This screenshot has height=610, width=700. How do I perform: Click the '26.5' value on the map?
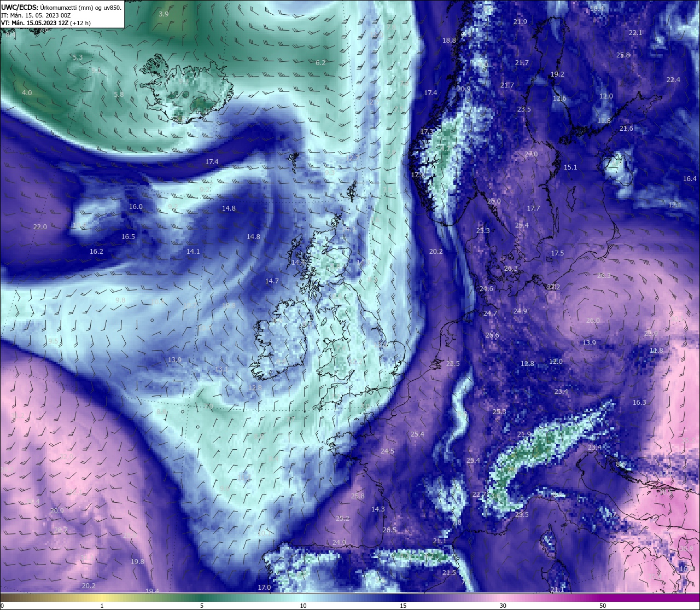coord(389,530)
